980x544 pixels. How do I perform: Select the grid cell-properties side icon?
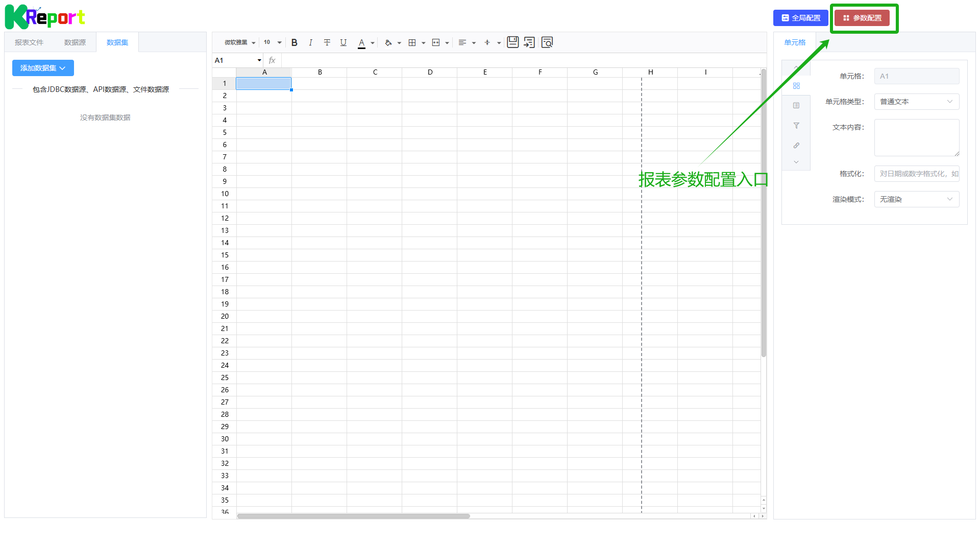pyautogui.click(x=796, y=86)
